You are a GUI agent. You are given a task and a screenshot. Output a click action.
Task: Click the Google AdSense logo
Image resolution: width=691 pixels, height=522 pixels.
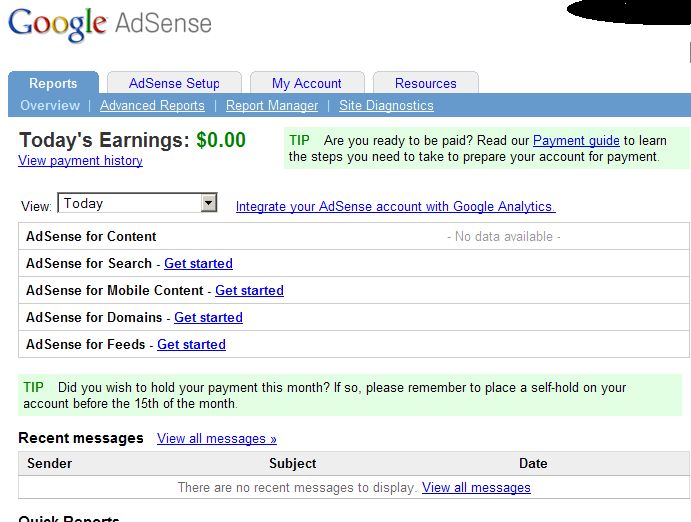click(x=110, y=24)
